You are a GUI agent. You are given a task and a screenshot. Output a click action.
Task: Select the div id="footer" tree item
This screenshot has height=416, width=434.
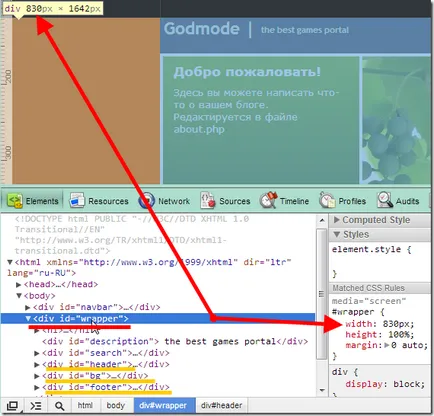tap(106, 387)
